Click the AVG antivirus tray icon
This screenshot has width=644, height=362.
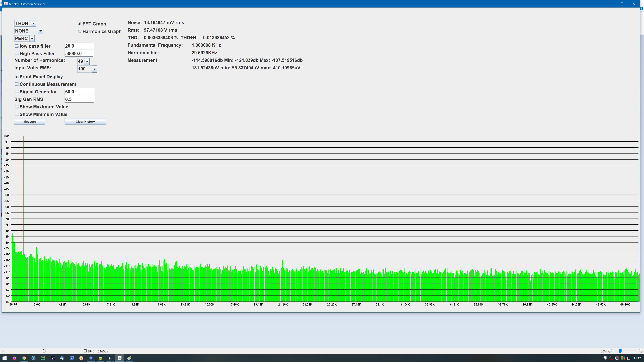coord(623,358)
